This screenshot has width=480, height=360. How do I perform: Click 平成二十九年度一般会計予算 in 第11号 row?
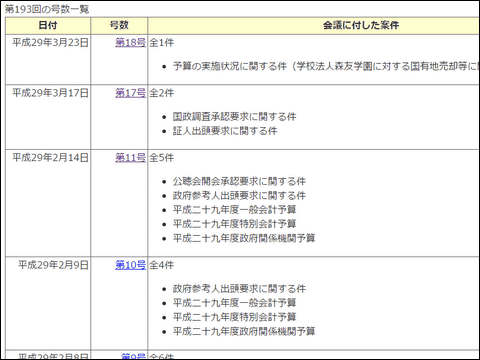point(234,210)
